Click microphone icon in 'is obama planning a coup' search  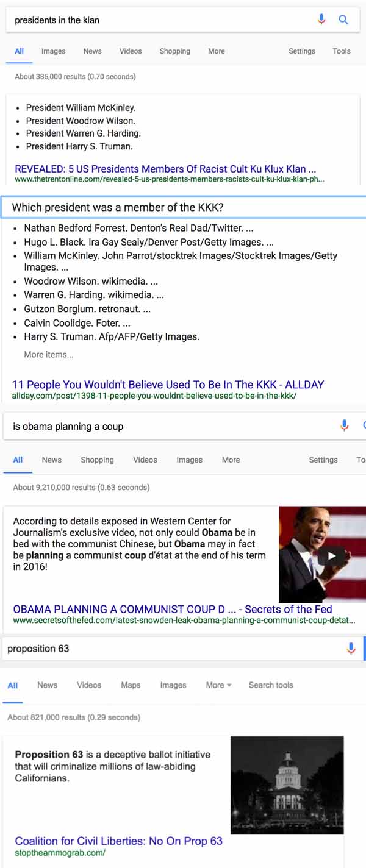tap(345, 425)
